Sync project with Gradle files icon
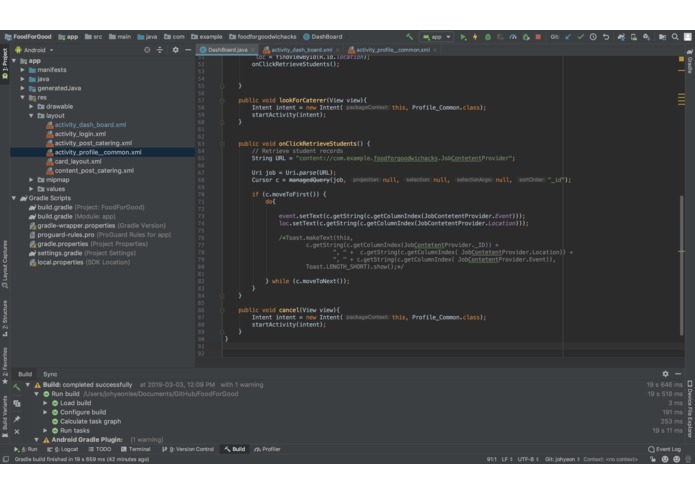The image size is (695, 494). (621, 37)
